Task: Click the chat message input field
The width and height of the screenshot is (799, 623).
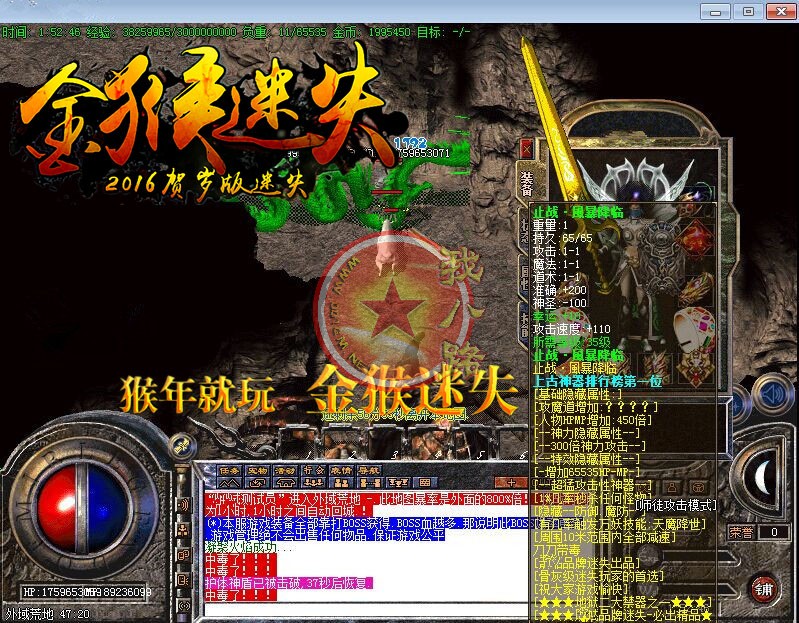Action: 365,610
